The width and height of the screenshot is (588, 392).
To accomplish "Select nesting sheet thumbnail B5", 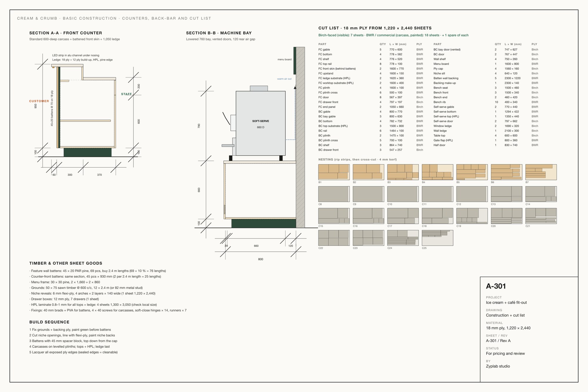I will 472,172.
